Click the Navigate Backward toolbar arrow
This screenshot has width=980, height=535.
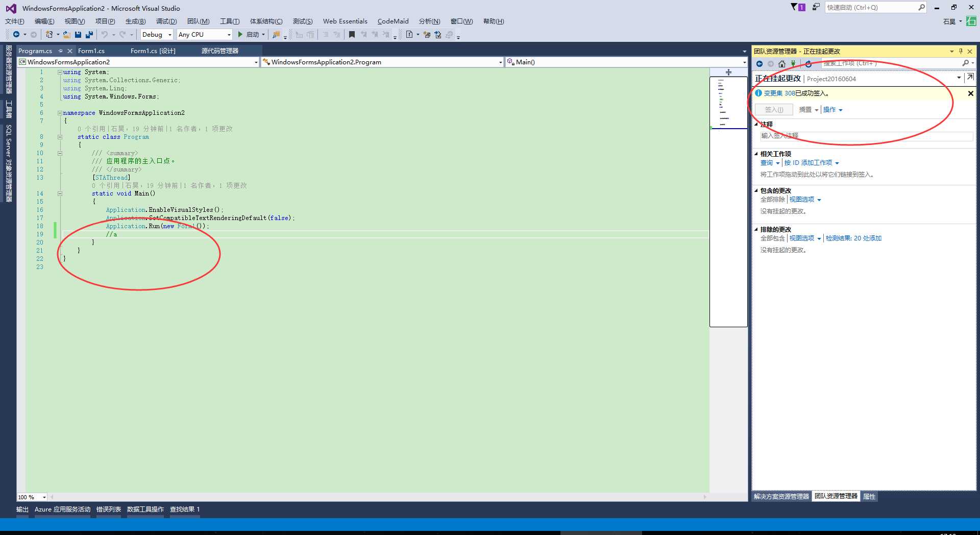click(16, 34)
